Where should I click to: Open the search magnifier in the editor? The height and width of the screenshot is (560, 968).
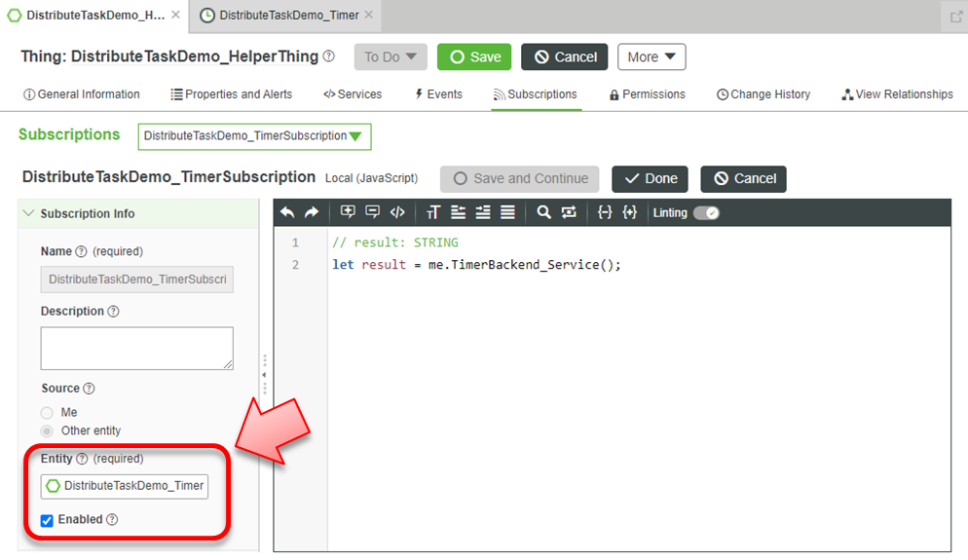click(x=543, y=213)
